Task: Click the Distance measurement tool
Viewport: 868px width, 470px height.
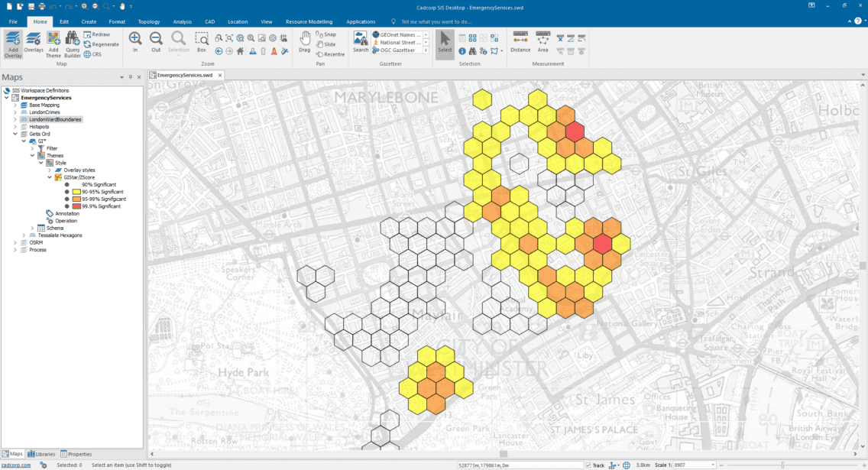Action: pos(520,44)
